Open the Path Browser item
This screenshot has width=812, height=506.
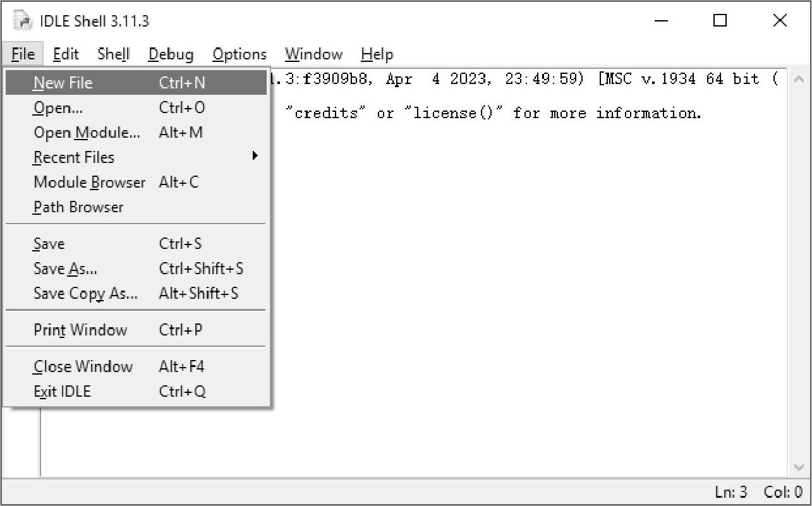[136, 207]
